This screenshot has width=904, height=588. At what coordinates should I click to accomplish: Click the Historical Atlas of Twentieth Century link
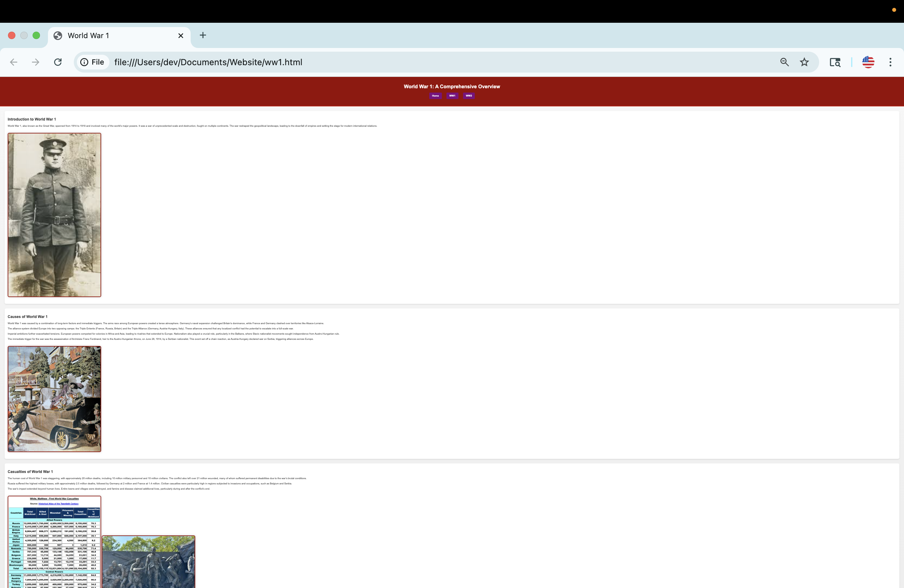point(58,504)
